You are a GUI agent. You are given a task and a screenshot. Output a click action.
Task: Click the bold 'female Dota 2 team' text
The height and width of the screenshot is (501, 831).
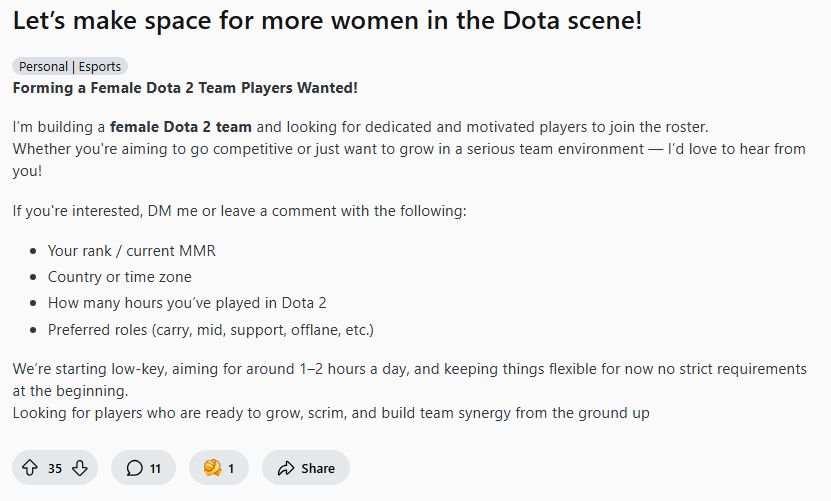coord(181,127)
